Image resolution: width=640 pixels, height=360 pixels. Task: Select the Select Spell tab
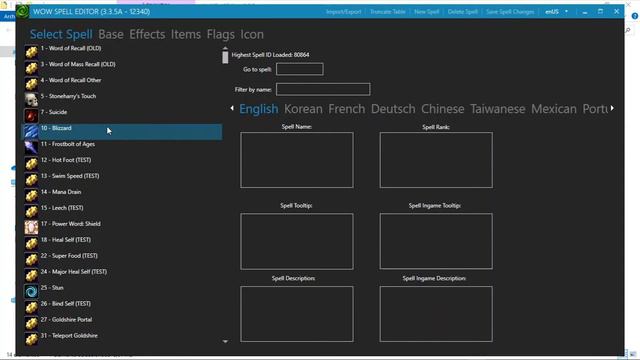(x=61, y=34)
